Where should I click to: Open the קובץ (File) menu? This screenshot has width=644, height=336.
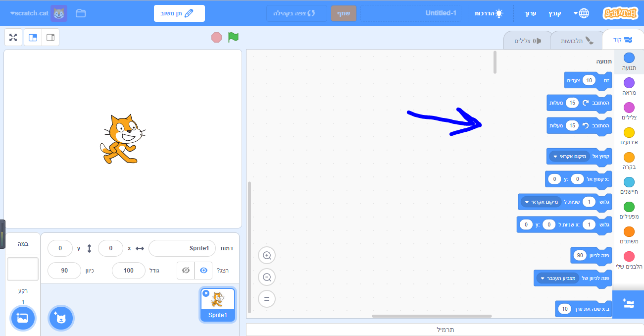pos(554,13)
